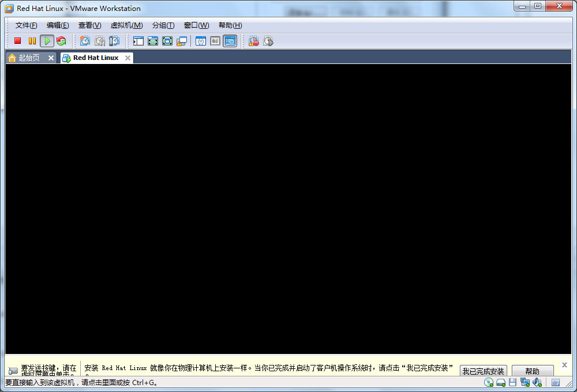Toggle the sidebar panel view icon

tap(138, 41)
